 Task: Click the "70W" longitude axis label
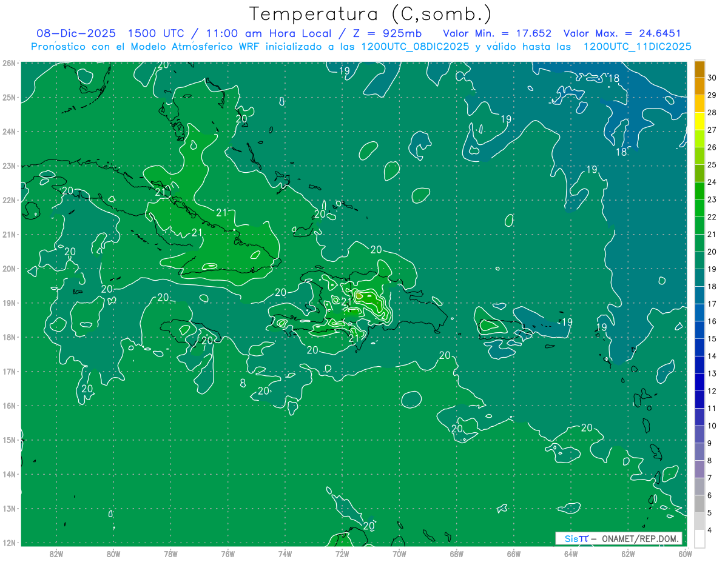[x=399, y=554]
